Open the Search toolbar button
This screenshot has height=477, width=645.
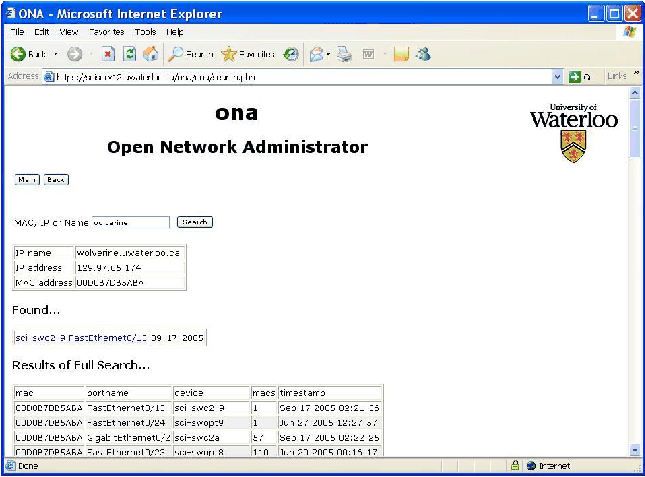[188, 54]
